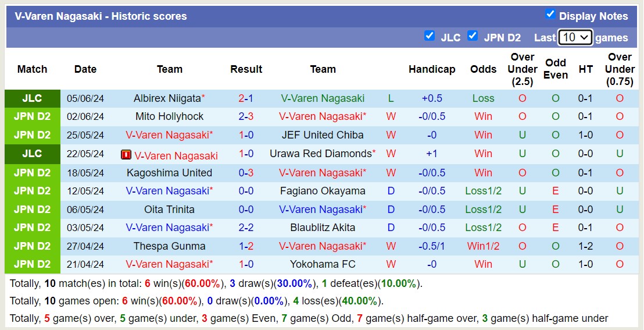Click the date 03/05/24
The width and height of the screenshot is (644, 330).
click(x=85, y=228)
